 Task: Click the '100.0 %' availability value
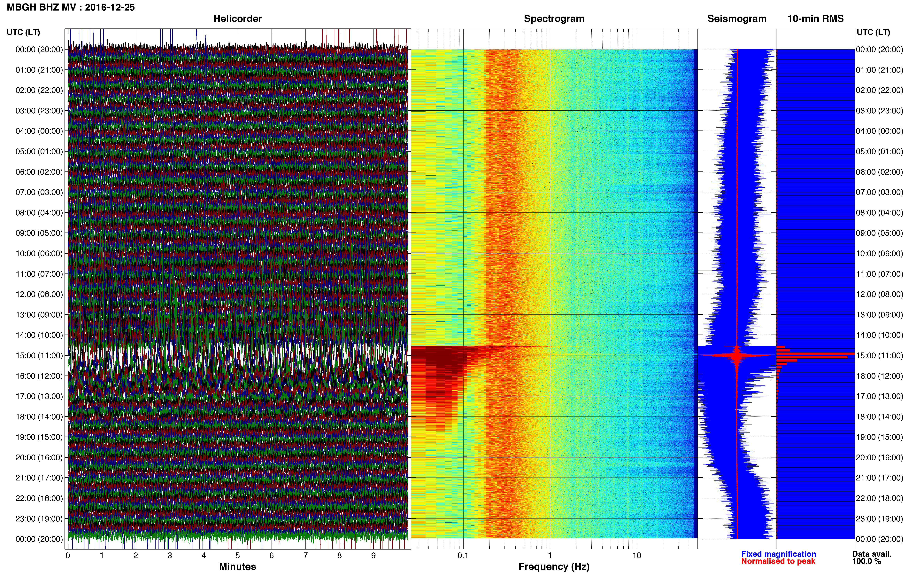(866, 561)
